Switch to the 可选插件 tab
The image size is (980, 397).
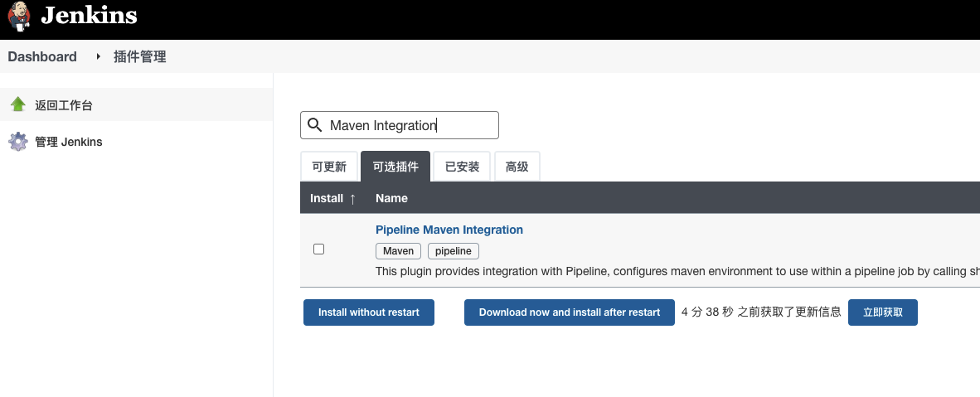pos(395,167)
